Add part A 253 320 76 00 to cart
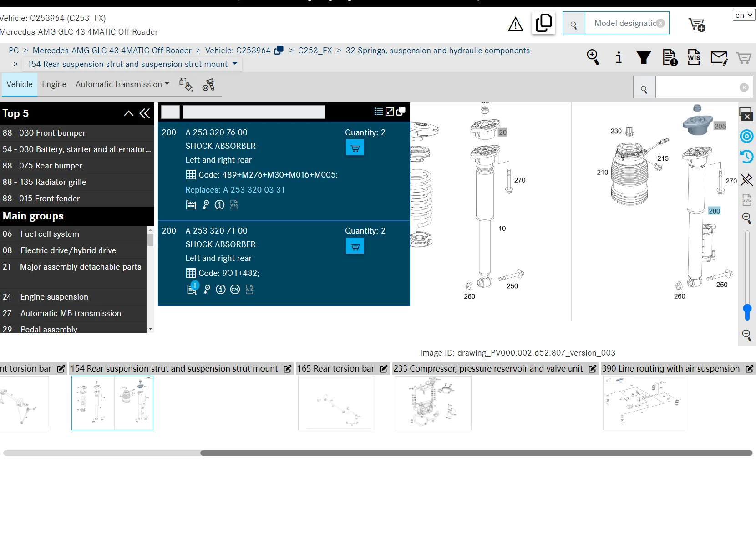756x550 pixels. [x=355, y=148]
